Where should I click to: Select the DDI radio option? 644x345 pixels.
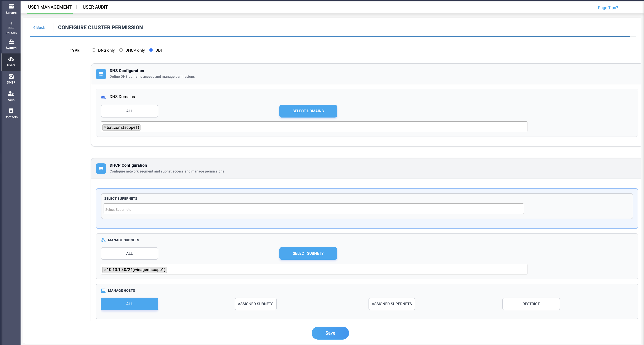point(151,50)
